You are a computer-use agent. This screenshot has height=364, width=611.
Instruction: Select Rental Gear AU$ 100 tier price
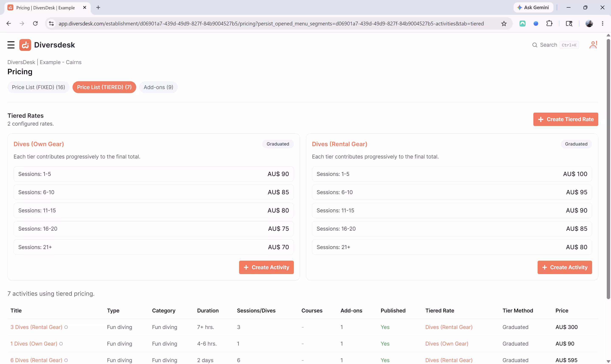point(575,174)
